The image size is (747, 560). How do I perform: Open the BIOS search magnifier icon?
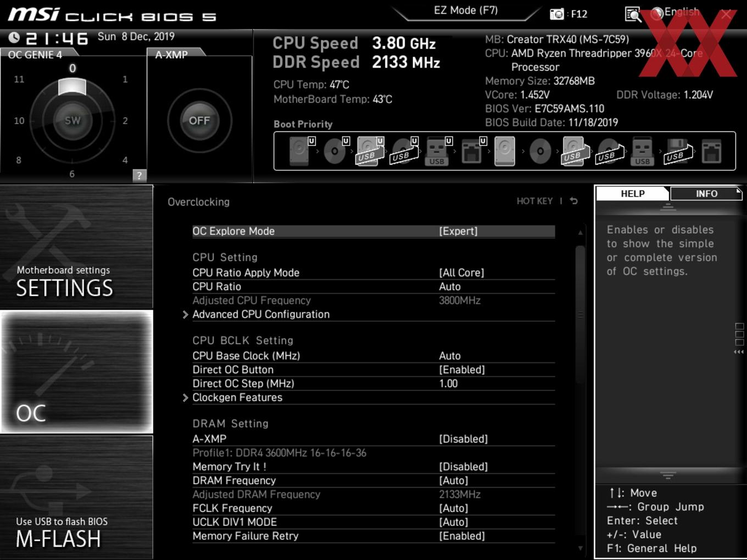633,14
